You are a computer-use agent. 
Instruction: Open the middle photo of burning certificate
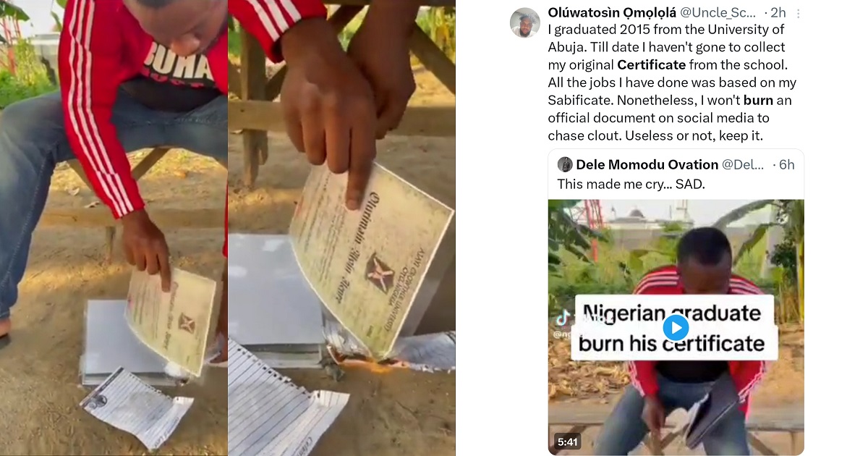pyautogui.click(x=341, y=227)
